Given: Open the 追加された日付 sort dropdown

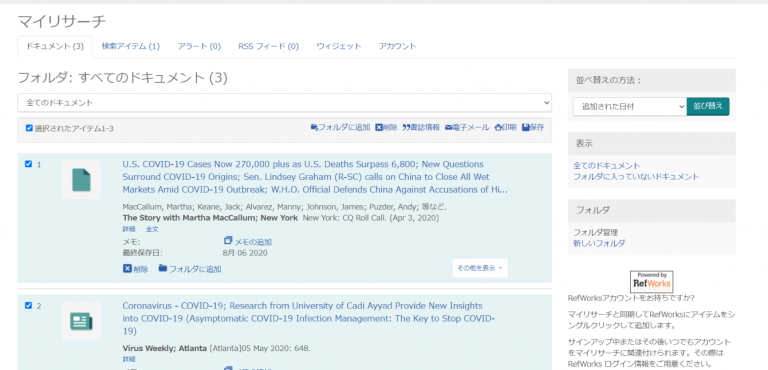Looking at the screenshot, I should pyautogui.click(x=629, y=106).
